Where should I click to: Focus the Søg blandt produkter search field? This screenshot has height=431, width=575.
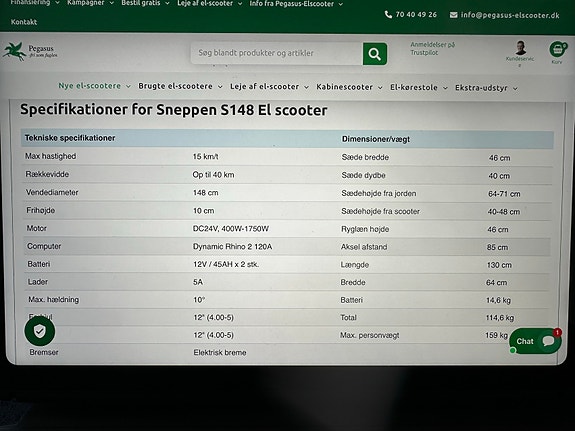(x=277, y=53)
